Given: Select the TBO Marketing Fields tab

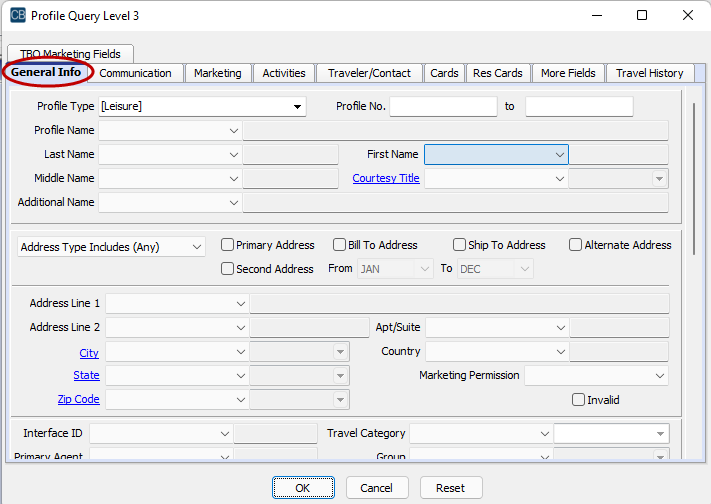Looking at the screenshot, I should coord(70,54).
